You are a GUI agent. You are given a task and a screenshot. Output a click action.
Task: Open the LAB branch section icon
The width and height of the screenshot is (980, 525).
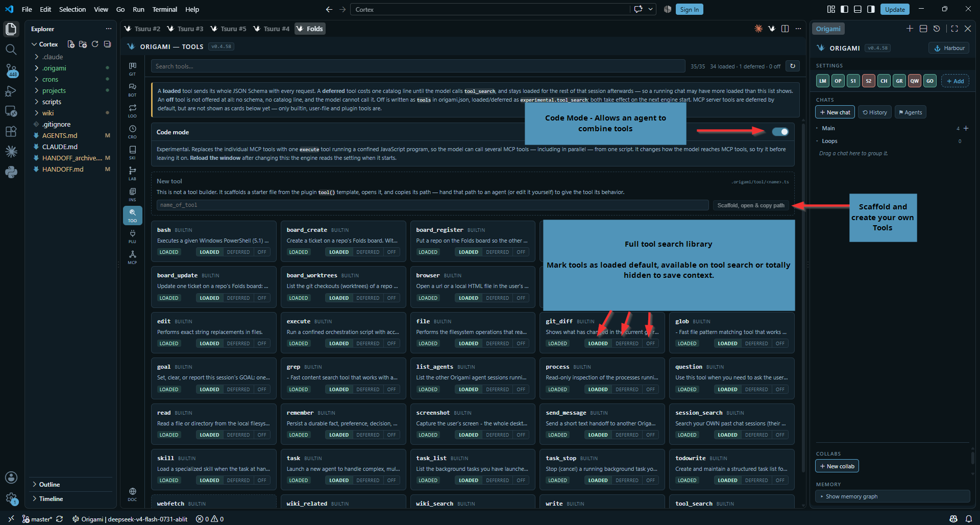(132, 173)
